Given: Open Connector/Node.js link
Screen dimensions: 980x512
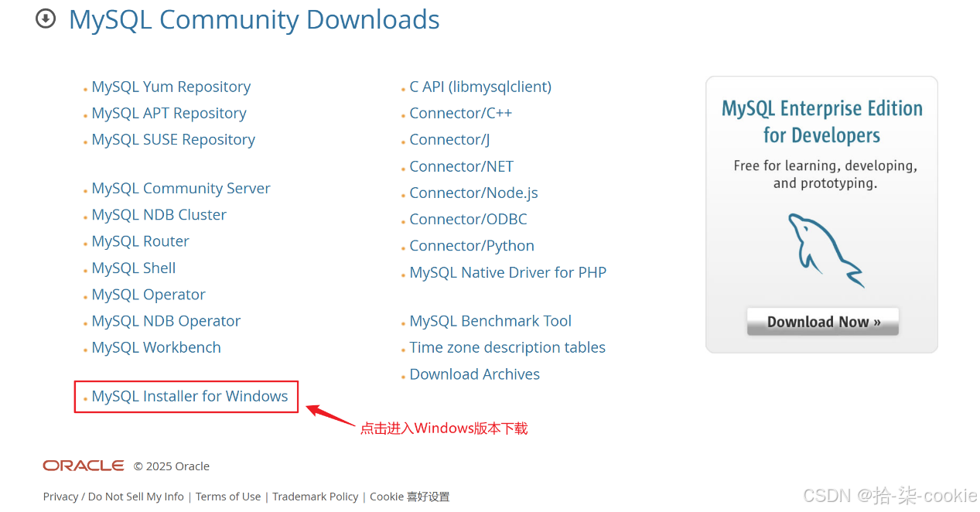Looking at the screenshot, I should [x=474, y=193].
